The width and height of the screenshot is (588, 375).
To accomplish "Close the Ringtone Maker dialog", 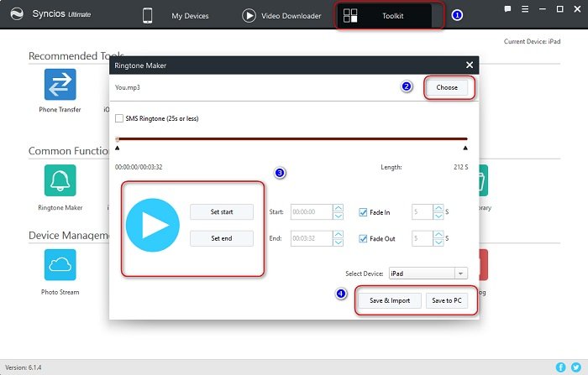I will [470, 65].
